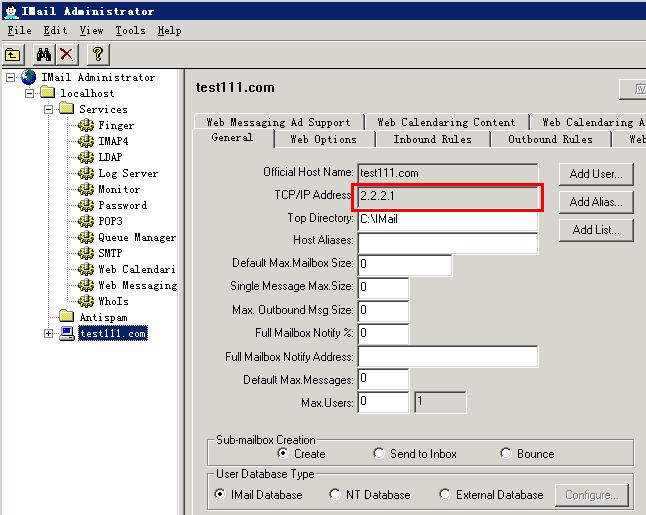
Task: Select the SMTP service in the tree
Action: 109,254
